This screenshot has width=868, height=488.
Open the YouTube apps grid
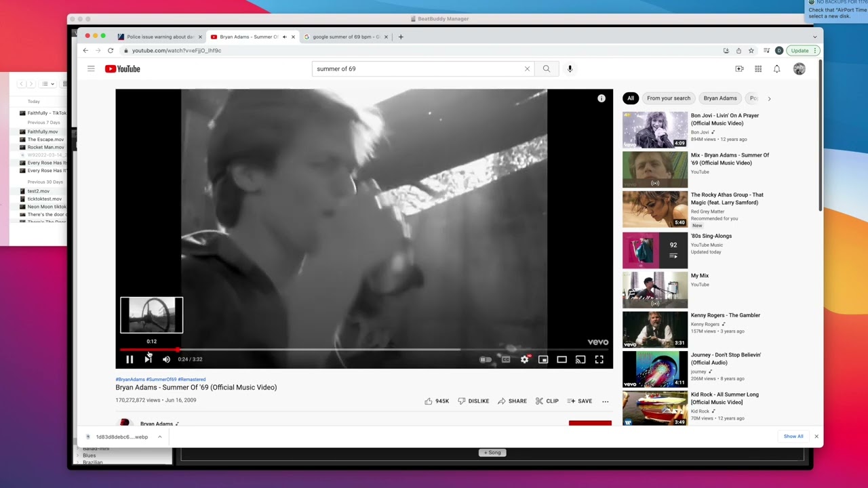click(x=758, y=68)
